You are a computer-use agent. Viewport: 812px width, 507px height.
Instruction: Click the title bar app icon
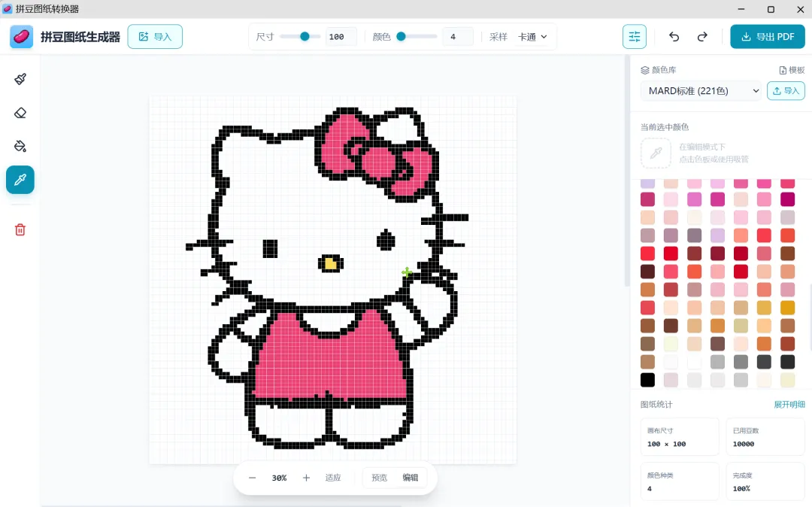click(x=8, y=9)
